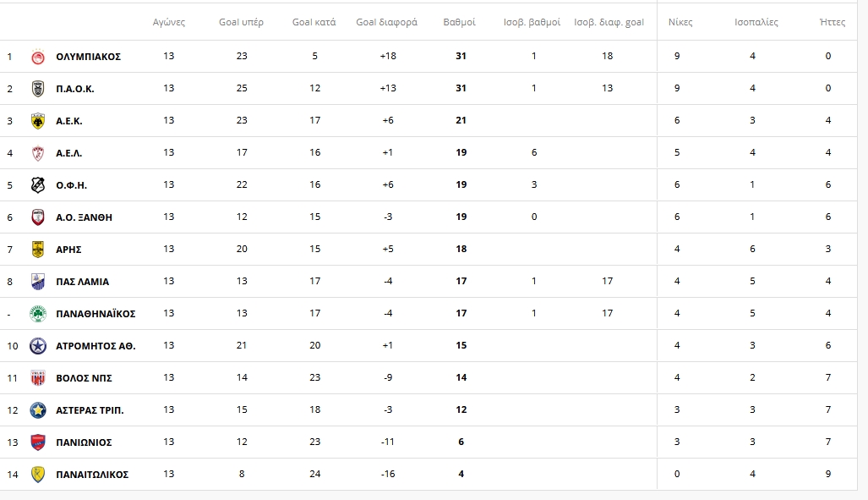Click the Goal υπέρ column header
Viewport: 868px width, 500px height.
(x=242, y=22)
